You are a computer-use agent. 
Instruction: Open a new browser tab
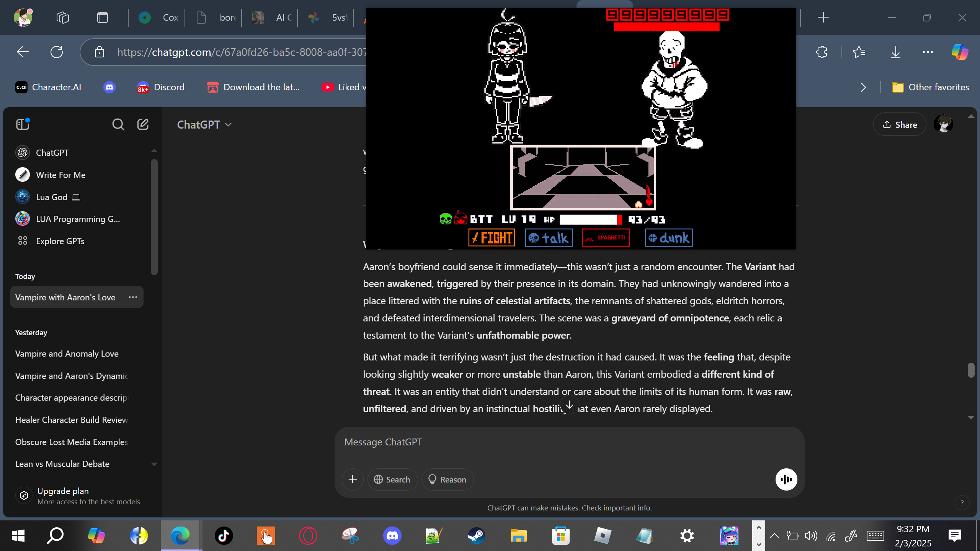tap(823, 18)
